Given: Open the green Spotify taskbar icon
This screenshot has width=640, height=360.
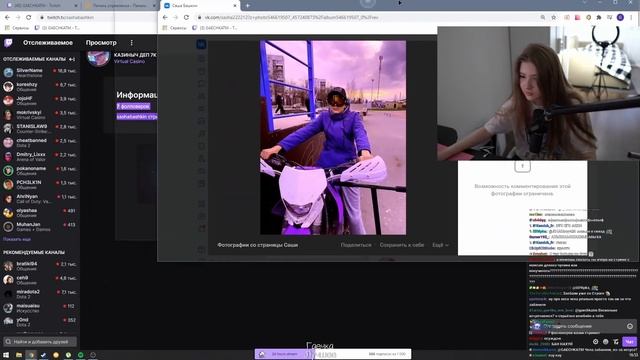Looking at the screenshot, I should [80, 355].
